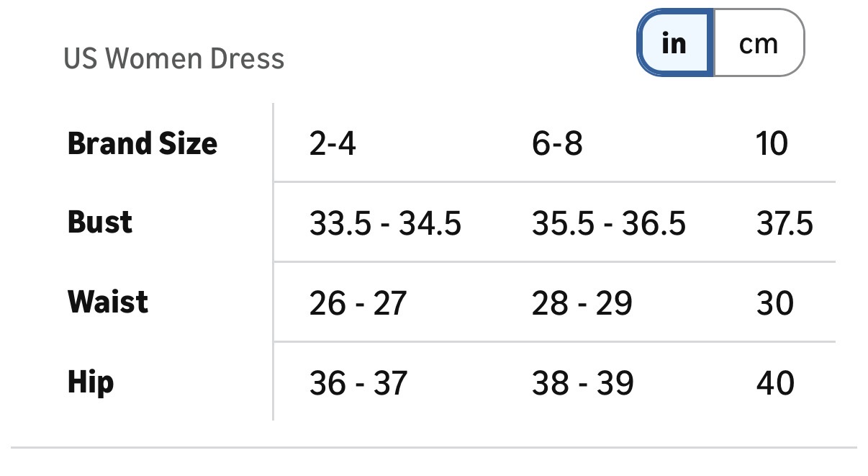Click the US Women Dress heading
This screenshot has height=476, width=868.
click(174, 58)
